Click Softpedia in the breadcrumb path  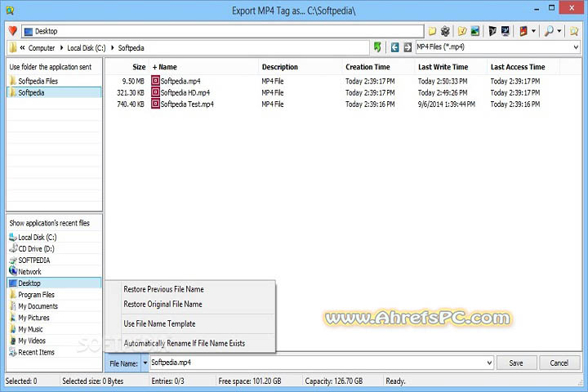pyautogui.click(x=131, y=48)
